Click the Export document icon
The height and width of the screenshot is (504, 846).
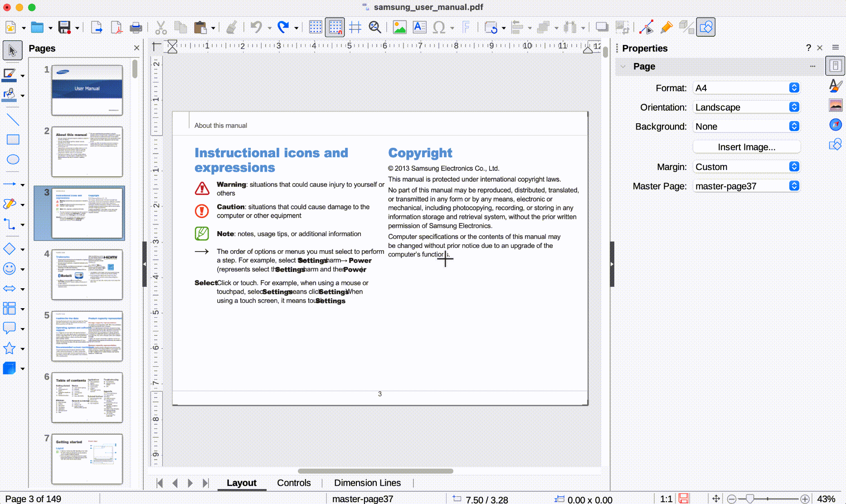97,28
